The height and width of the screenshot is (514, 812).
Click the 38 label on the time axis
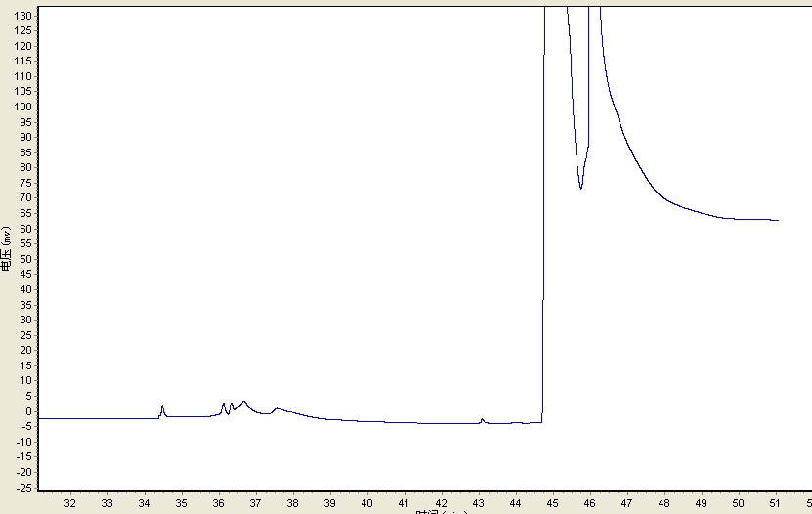pyautogui.click(x=292, y=503)
